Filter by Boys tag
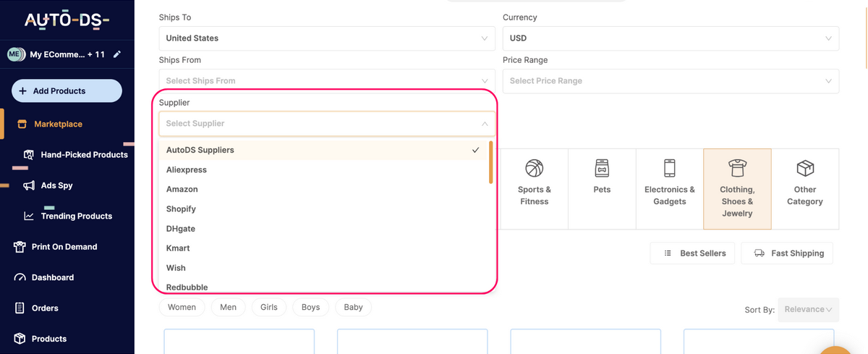 point(311,308)
